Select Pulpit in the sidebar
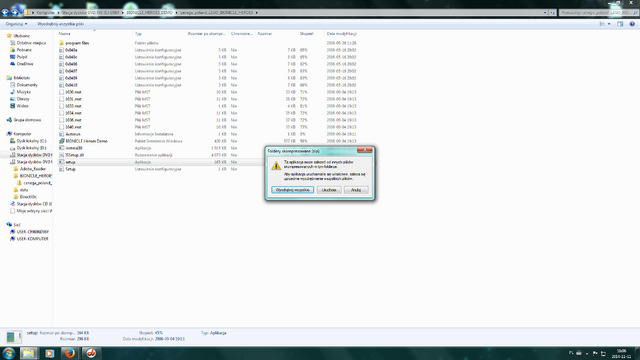 (x=22, y=57)
